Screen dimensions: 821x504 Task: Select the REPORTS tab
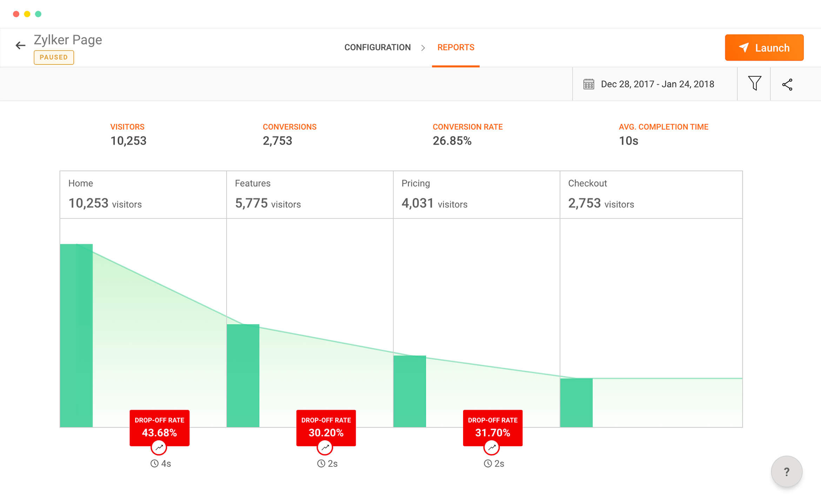tap(457, 47)
